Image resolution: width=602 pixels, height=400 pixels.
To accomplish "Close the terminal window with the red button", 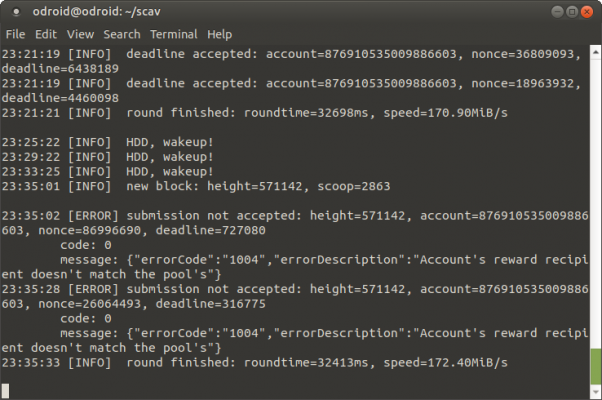I will [x=587, y=12].
